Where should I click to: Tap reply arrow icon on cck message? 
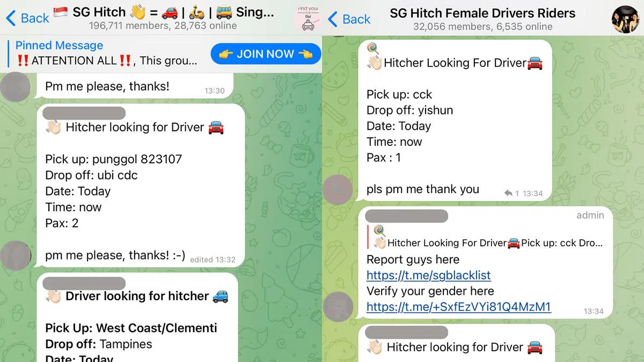(509, 193)
